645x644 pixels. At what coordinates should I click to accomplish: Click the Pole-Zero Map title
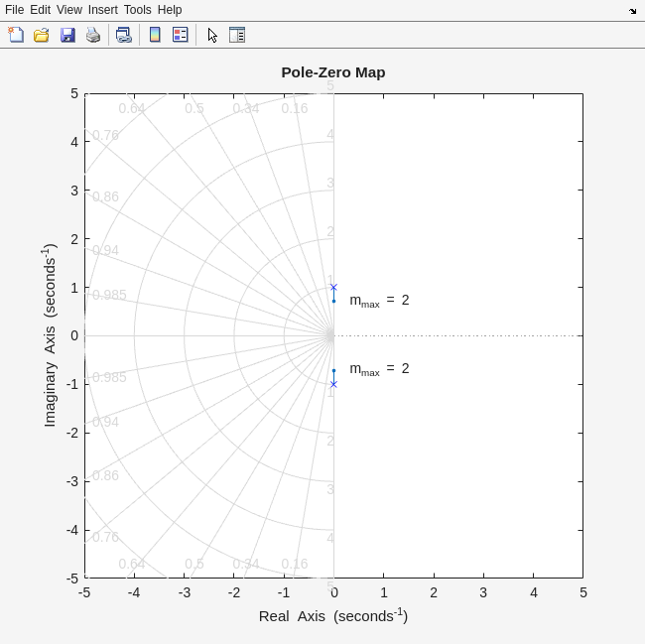pyautogui.click(x=333, y=72)
